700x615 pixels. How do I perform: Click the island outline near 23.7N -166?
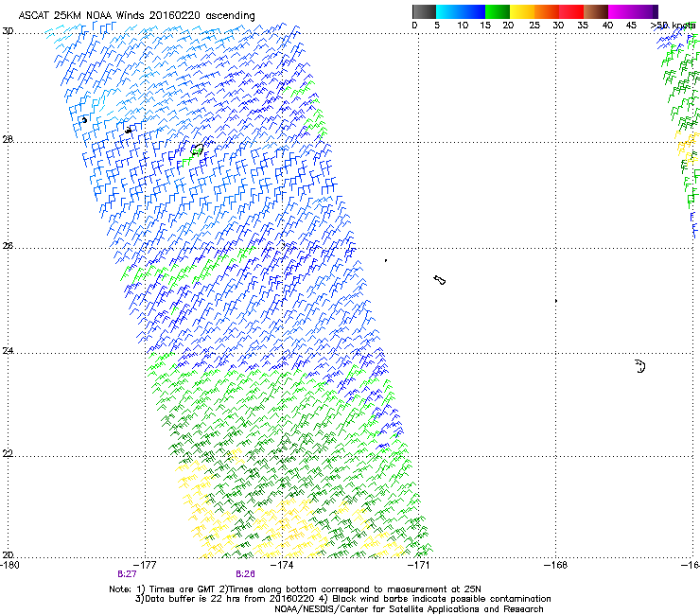click(640, 366)
